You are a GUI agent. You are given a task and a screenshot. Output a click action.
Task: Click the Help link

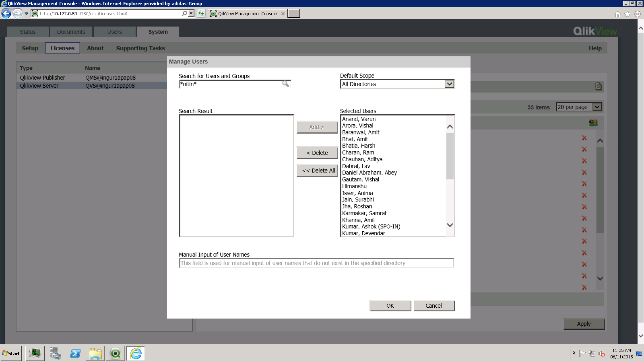595,48
